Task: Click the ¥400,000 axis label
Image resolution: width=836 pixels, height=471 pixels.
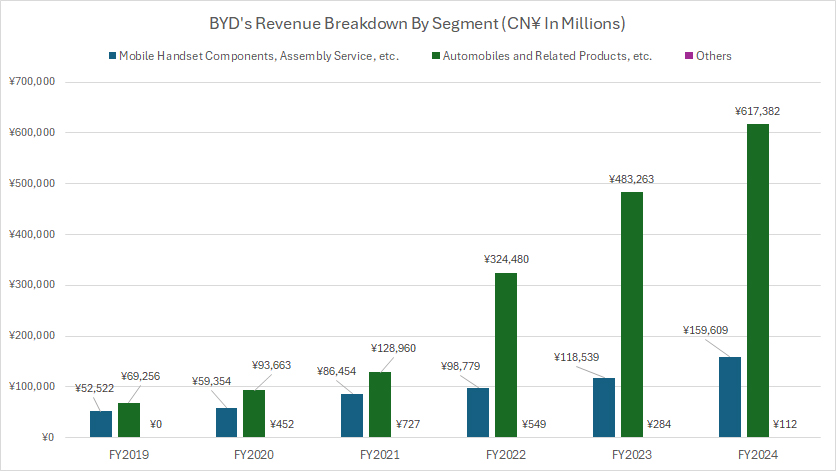Action: 32,234
